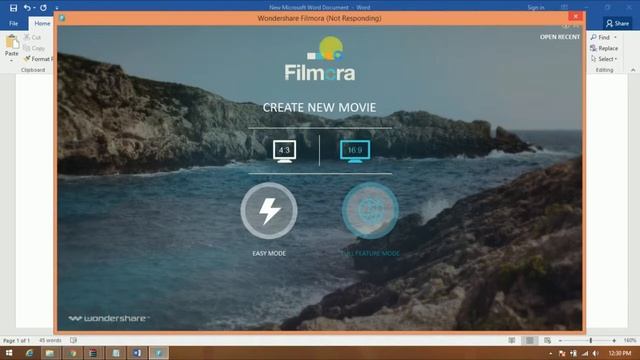
Task: Switch to Filmora via taskbar icon
Action: 159,353
